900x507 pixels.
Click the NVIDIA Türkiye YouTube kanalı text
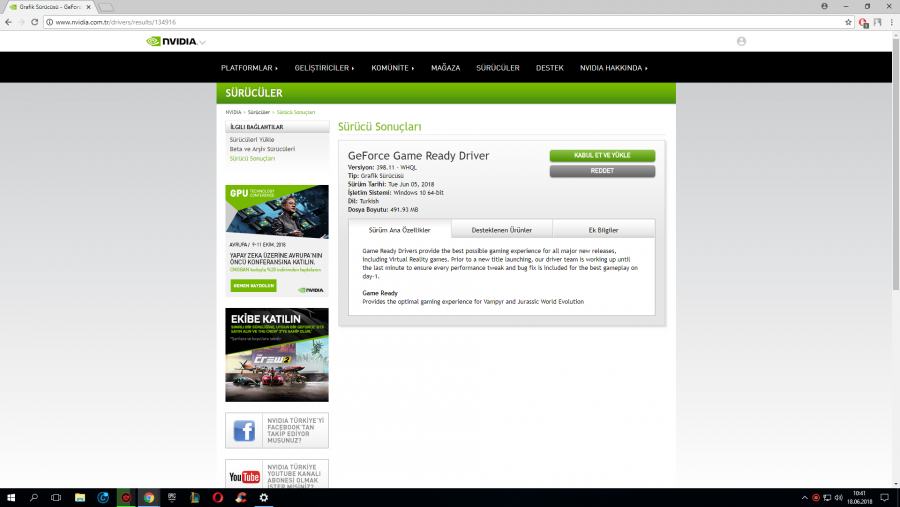tap(294, 477)
